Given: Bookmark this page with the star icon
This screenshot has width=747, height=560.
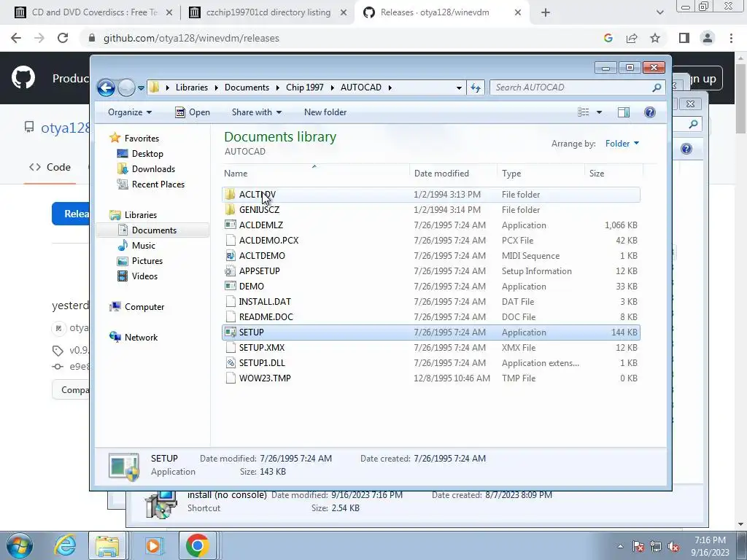Looking at the screenshot, I should (655, 38).
